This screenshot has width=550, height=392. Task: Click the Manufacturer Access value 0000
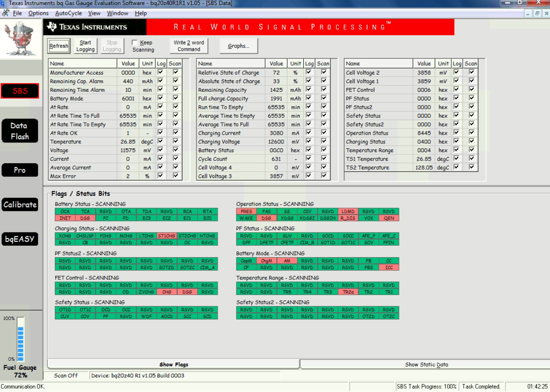(128, 73)
